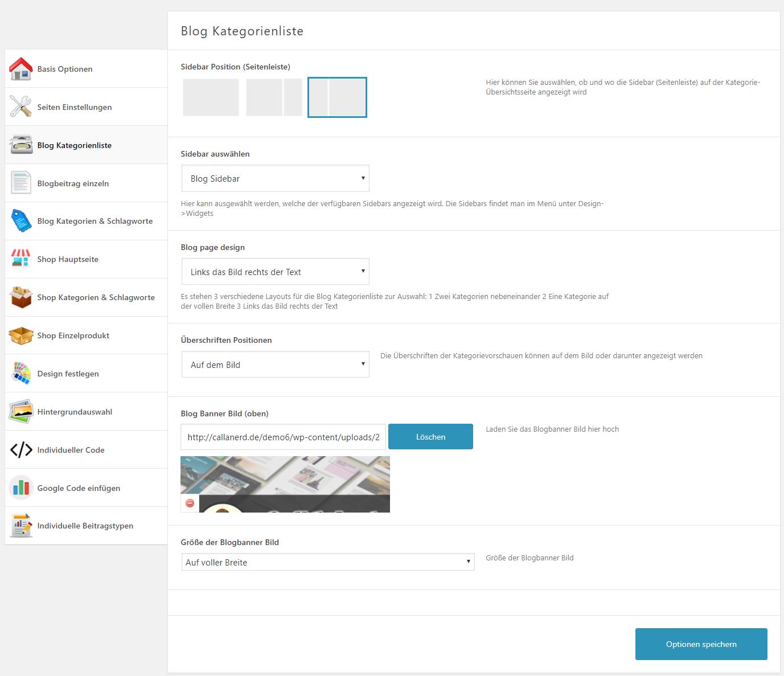Click the wrench icon for Seiten Einstellungen

tap(21, 107)
